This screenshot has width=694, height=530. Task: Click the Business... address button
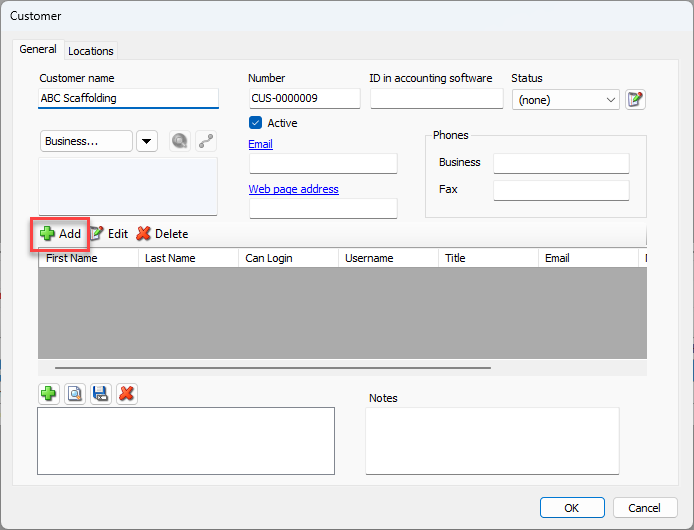(86, 141)
